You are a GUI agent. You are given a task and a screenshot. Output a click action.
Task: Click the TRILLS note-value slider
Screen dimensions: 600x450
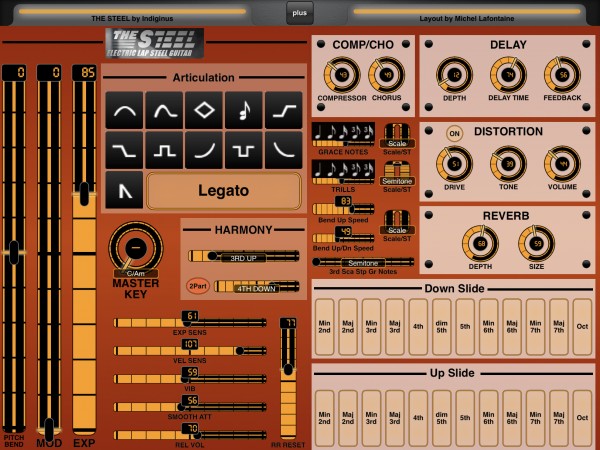pyautogui.click(x=343, y=173)
